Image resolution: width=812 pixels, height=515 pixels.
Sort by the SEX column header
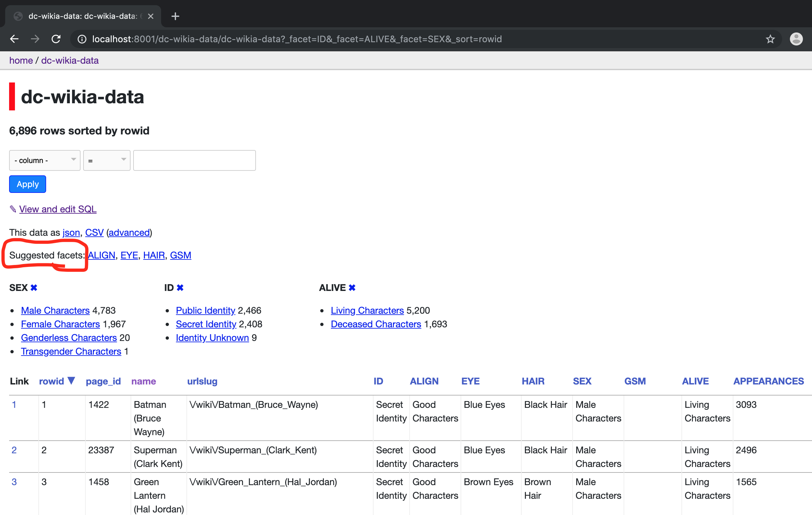(x=582, y=381)
